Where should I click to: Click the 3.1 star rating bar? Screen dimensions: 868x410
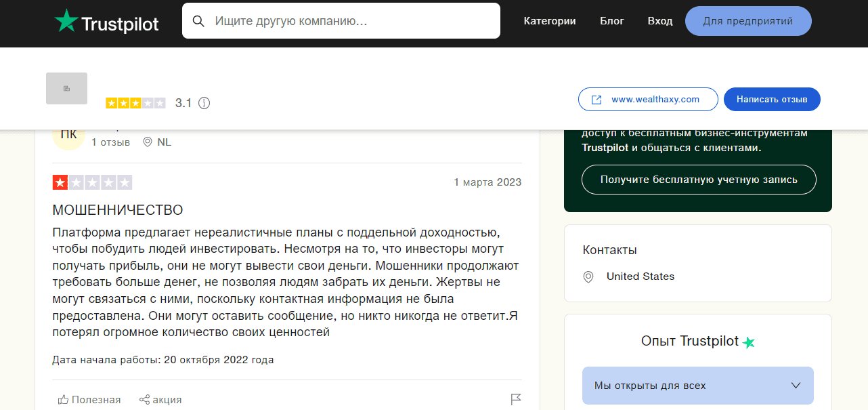coord(135,103)
